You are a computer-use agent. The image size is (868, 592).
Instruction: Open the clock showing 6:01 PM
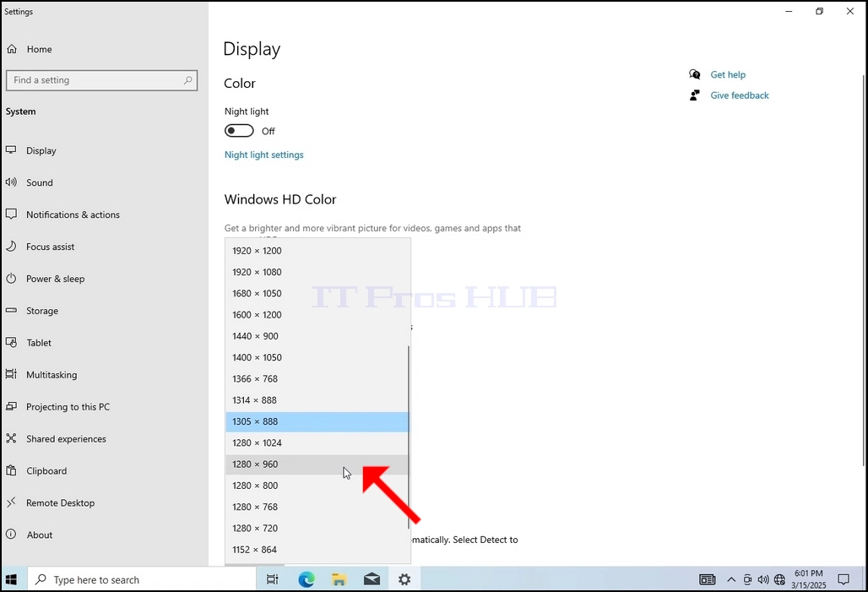809,580
